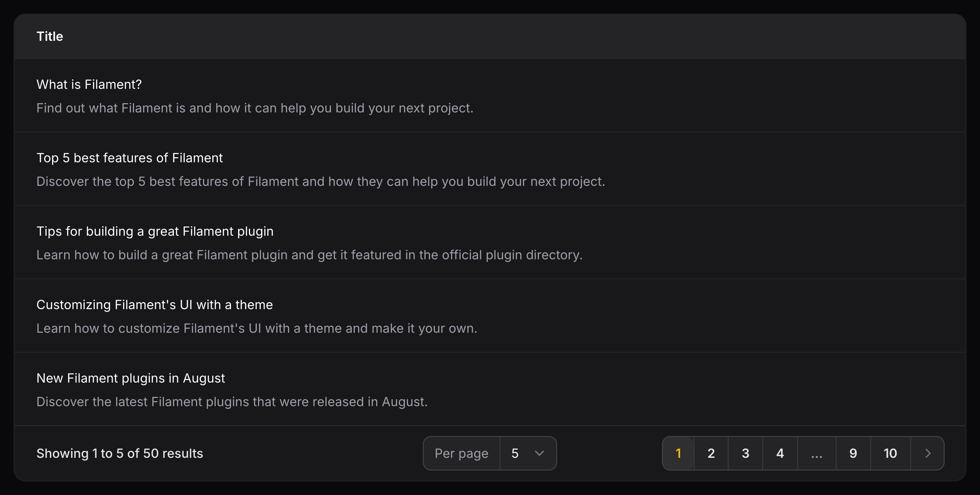Navigate to page 2 of results
The width and height of the screenshot is (980, 495).
[711, 453]
